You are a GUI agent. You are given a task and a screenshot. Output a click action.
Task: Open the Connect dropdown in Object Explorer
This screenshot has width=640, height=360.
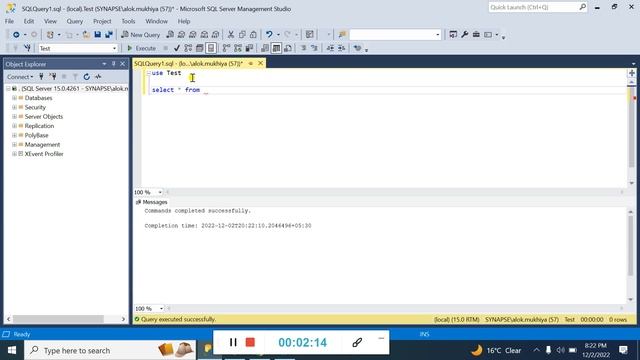tap(20, 77)
